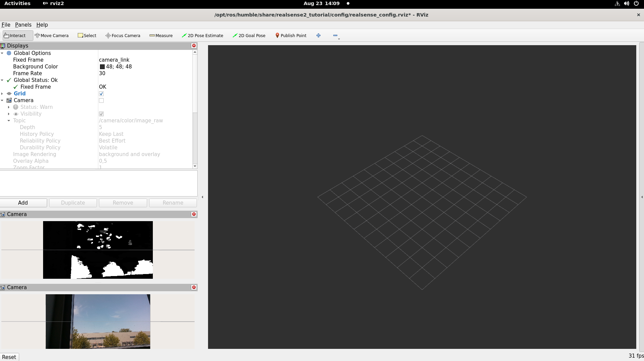Choose the 2D Goal Pose tool
The width and height of the screenshot is (644, 361).
tap(249, 35)
